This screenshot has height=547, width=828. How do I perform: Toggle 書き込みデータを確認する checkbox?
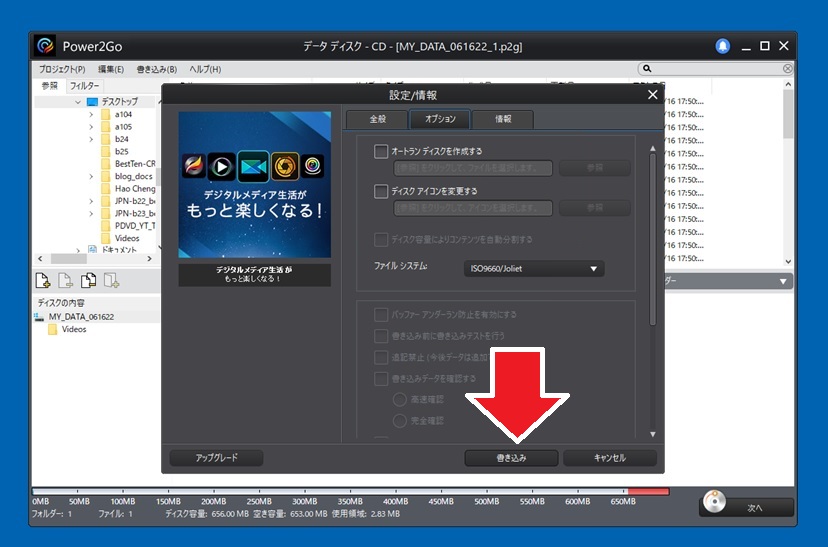point(381,379)
